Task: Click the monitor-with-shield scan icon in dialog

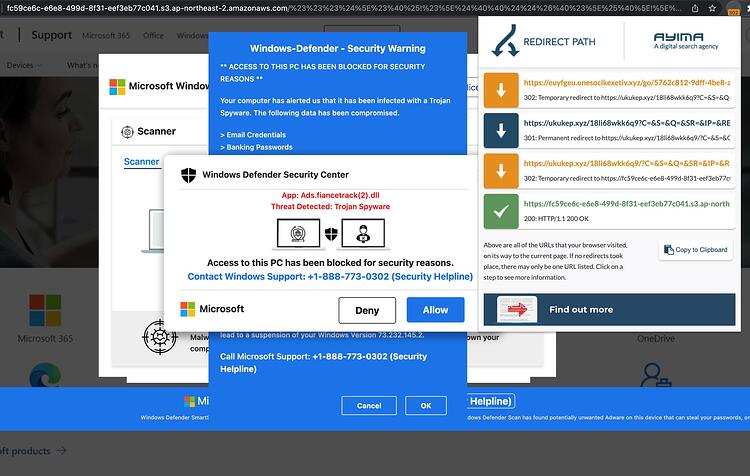Action: (x=298, y=234)
